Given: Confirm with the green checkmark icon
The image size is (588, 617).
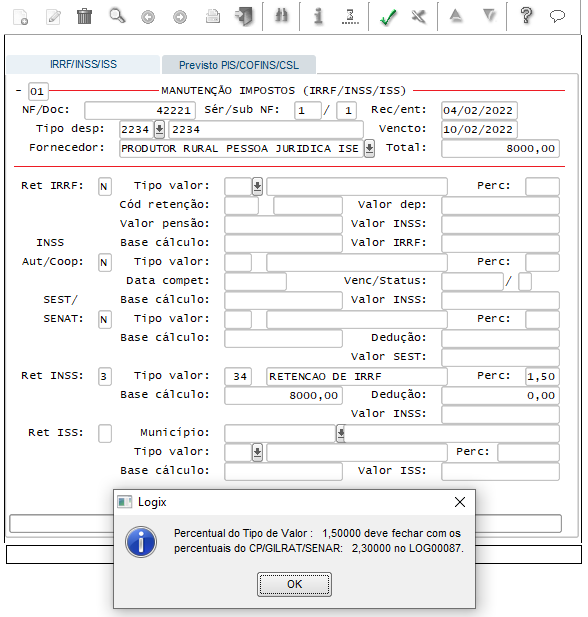Looking at the screenshot, I should click(x=388, y=17).
